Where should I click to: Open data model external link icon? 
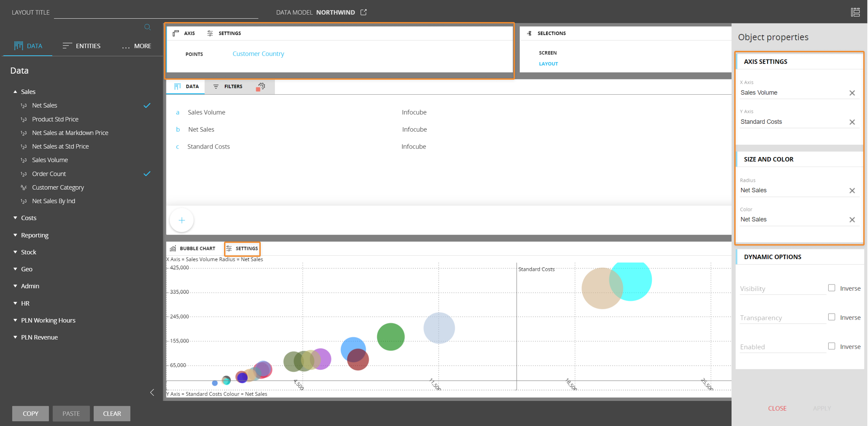364,12
